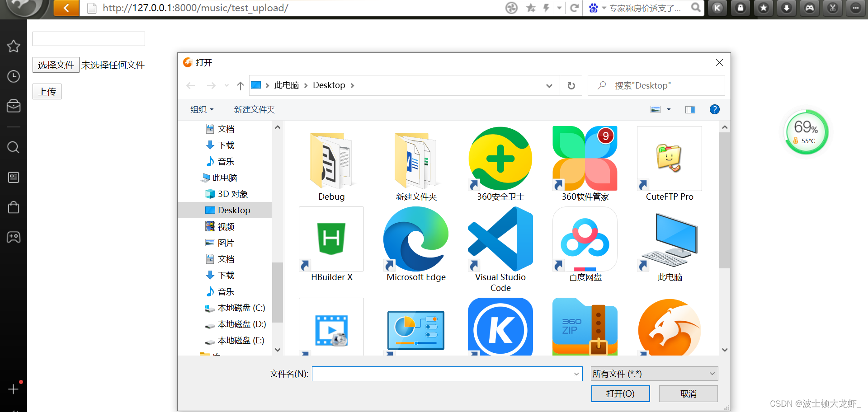868x412 pixels.
Task: Open browser history clock in sidebar
Action: click(x=14, y=76)
